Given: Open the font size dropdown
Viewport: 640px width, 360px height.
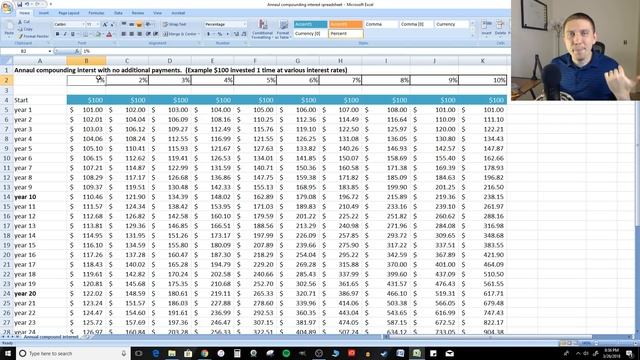Looking at the screenshot, I should pos(98,24).
